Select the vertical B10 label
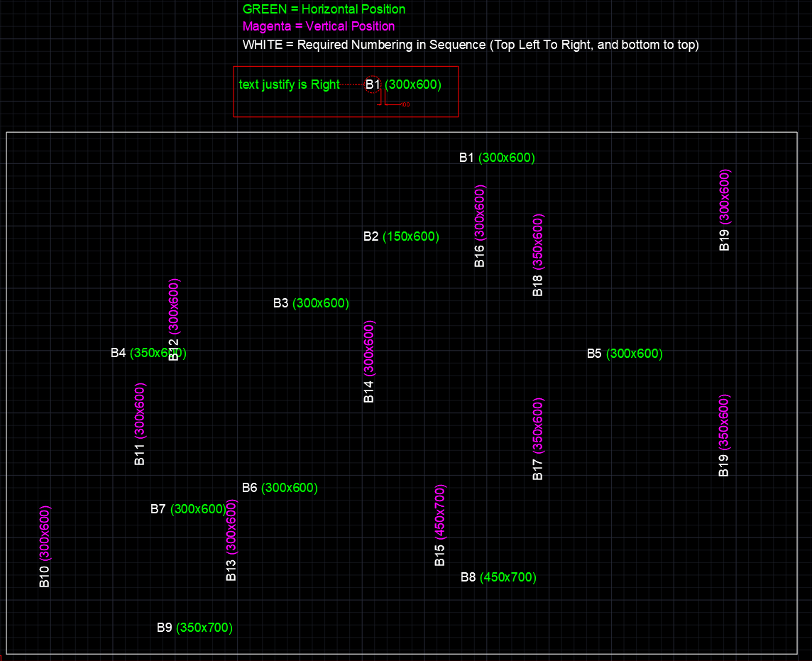 pyautogui.click(x=45, y=577)
